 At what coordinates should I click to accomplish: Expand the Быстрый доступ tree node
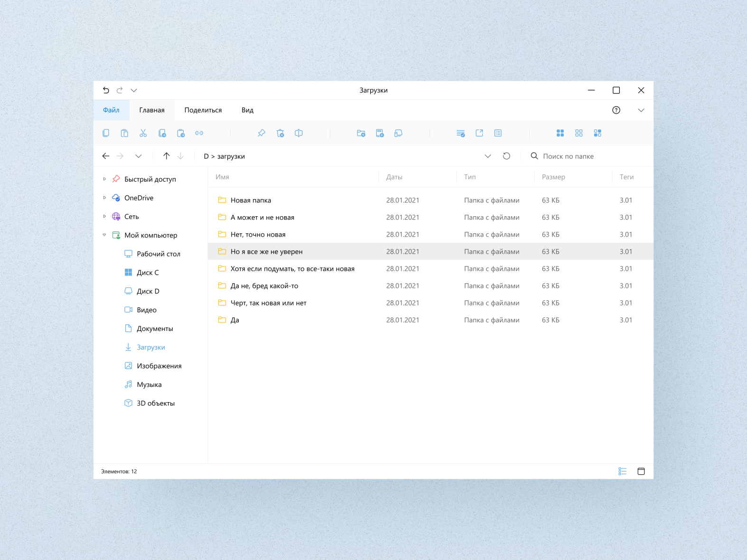(x=104, y=179)
